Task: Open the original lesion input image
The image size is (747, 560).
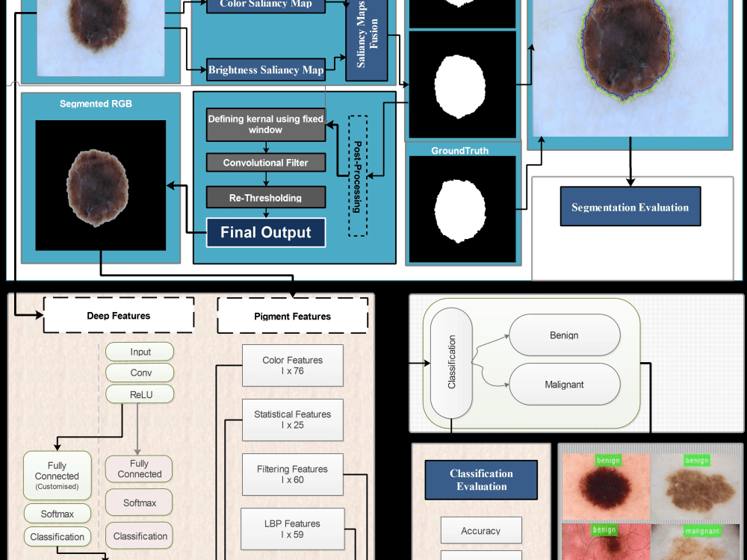Action: (x=101, y=38)
